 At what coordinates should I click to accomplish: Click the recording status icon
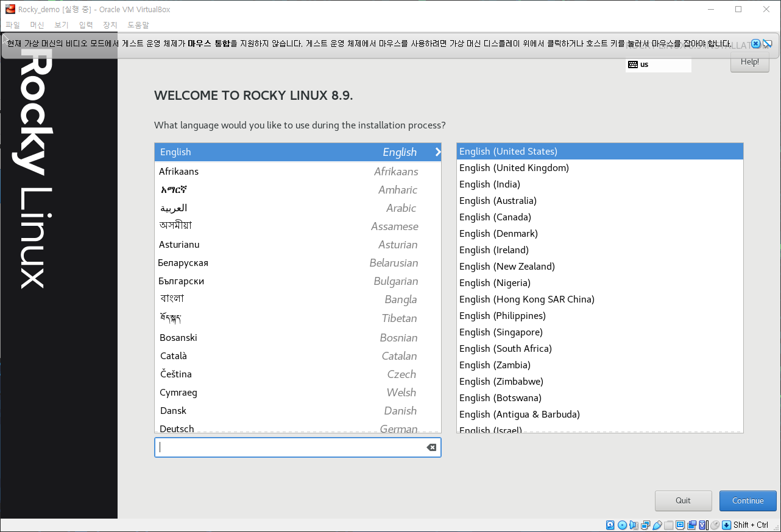691,525
